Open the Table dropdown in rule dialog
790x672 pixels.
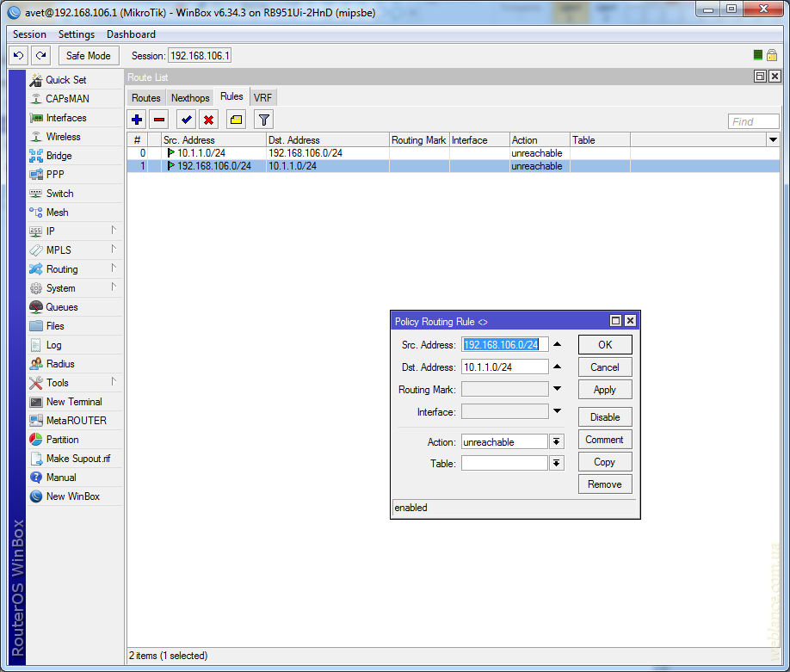point(557,463)
